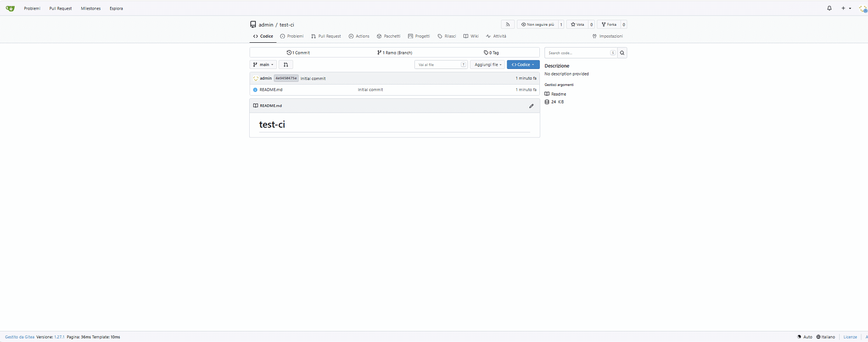The height and width of the screenshot is (342, 868).
Task: Click the Forka button
Action: tap(609, 24)
